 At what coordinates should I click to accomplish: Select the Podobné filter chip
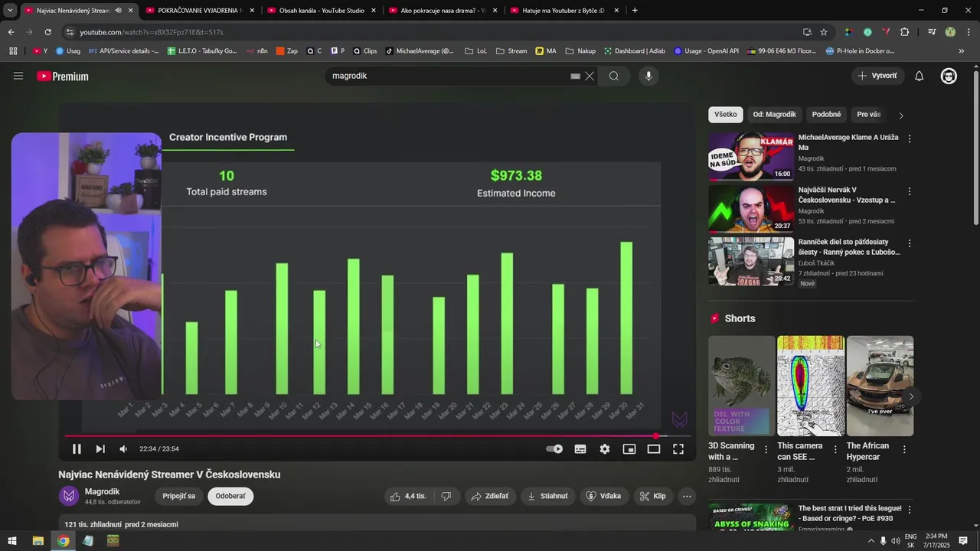click(826, 115)
